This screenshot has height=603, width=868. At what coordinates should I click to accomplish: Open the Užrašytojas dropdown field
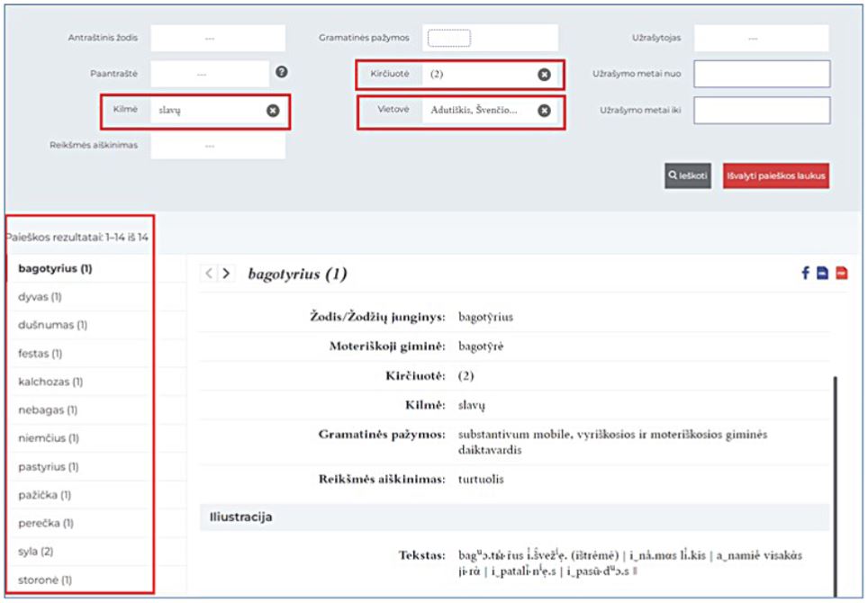pos(760,38)
